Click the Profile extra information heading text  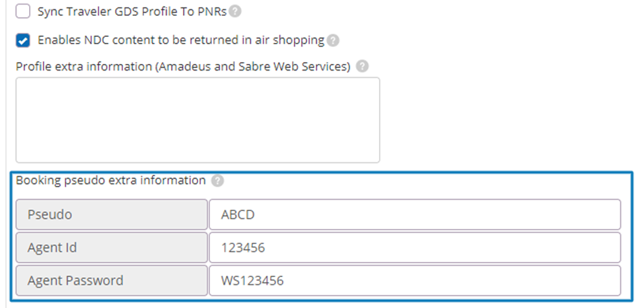pos(183,66)
